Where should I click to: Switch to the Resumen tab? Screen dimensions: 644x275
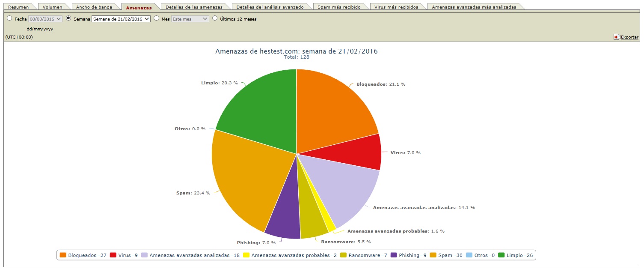click(18, 7)
